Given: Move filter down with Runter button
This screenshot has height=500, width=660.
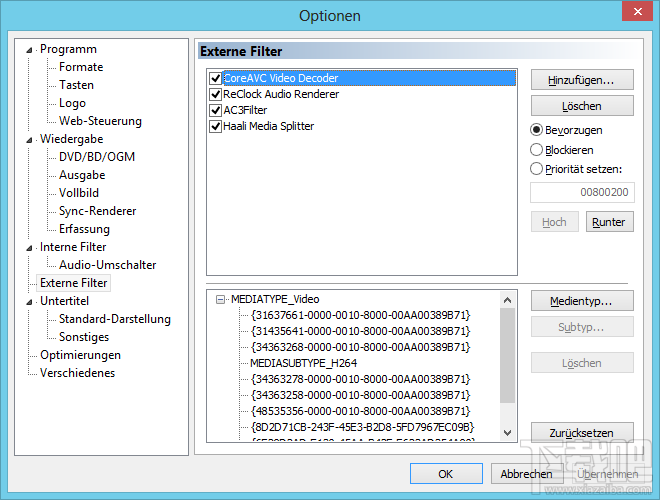Looking at the screenshot, I should pyautogui.click(x=609, y=222).
